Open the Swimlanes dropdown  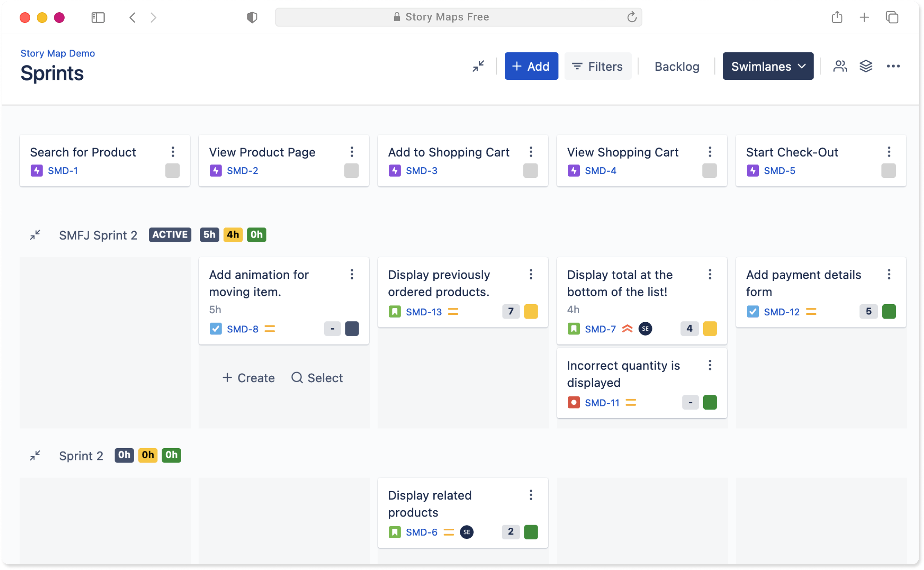tap(768, 66)
